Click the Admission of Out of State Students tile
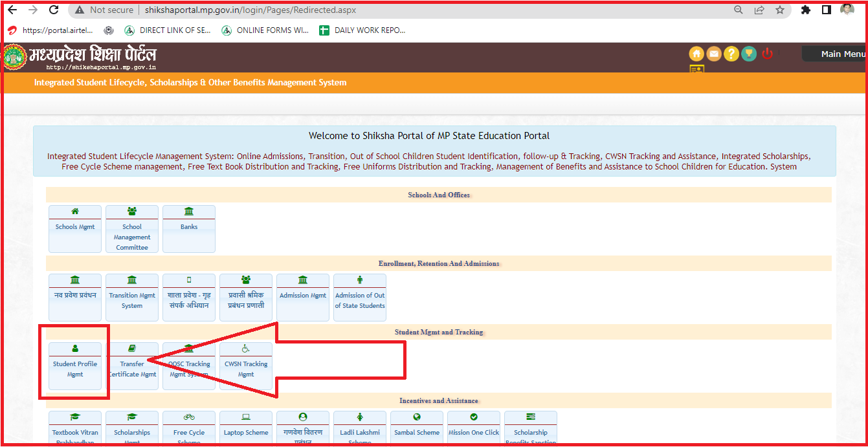868x447 pixels. click(360, 298)
